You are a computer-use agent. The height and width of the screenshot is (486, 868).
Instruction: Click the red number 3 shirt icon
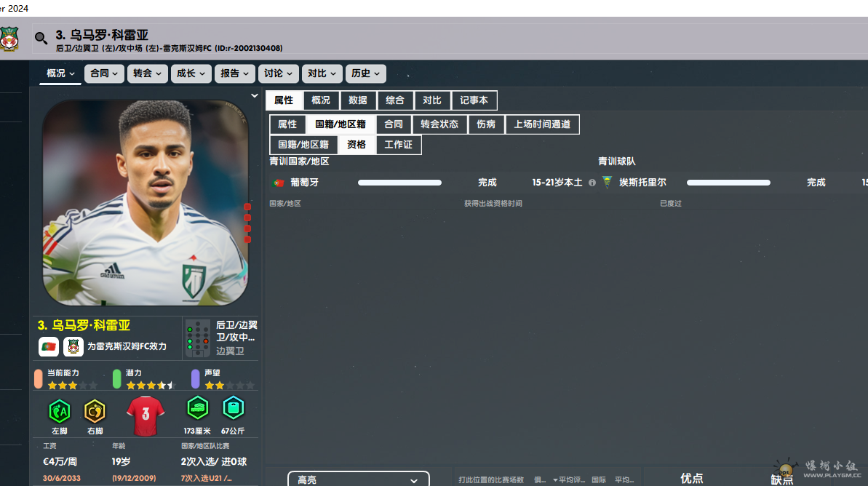pos(146,415)
